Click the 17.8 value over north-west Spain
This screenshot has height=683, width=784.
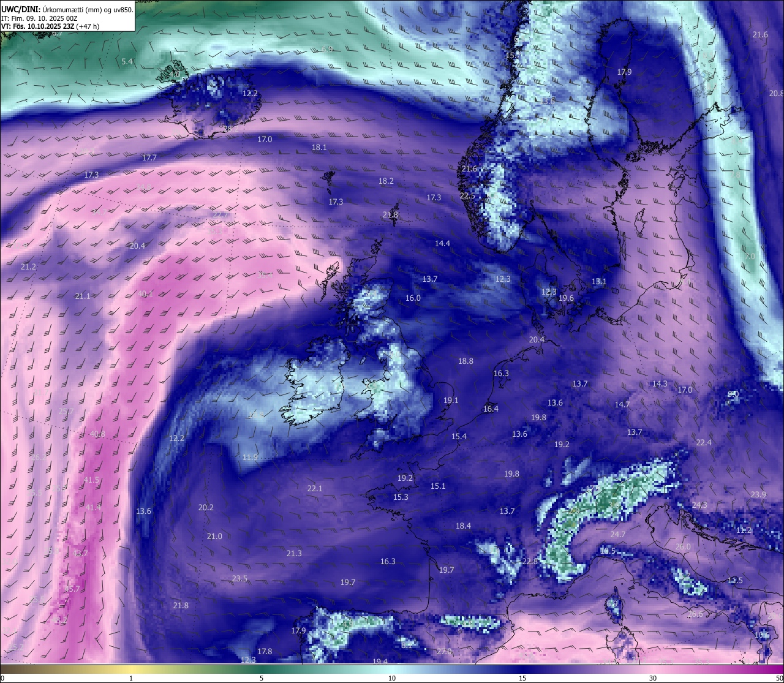(x=265, y=651)
